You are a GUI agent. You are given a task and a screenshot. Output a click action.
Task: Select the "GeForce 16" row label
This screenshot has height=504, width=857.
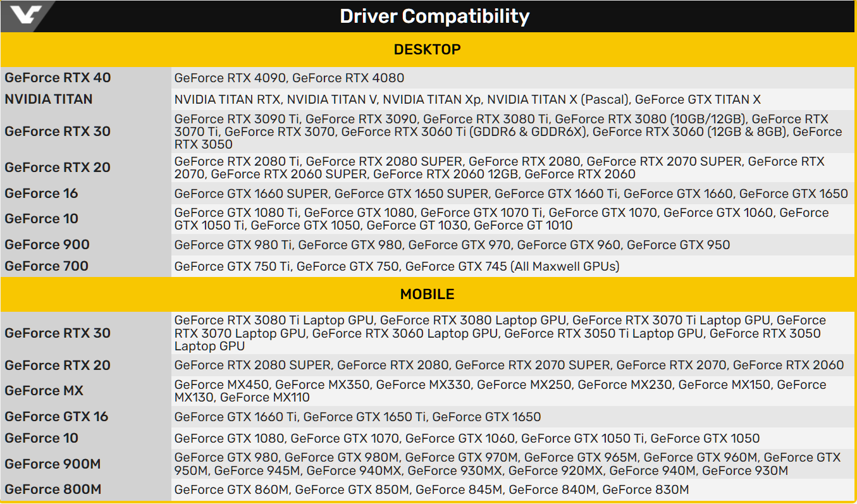pyautogui.click(x=41, y=194)
